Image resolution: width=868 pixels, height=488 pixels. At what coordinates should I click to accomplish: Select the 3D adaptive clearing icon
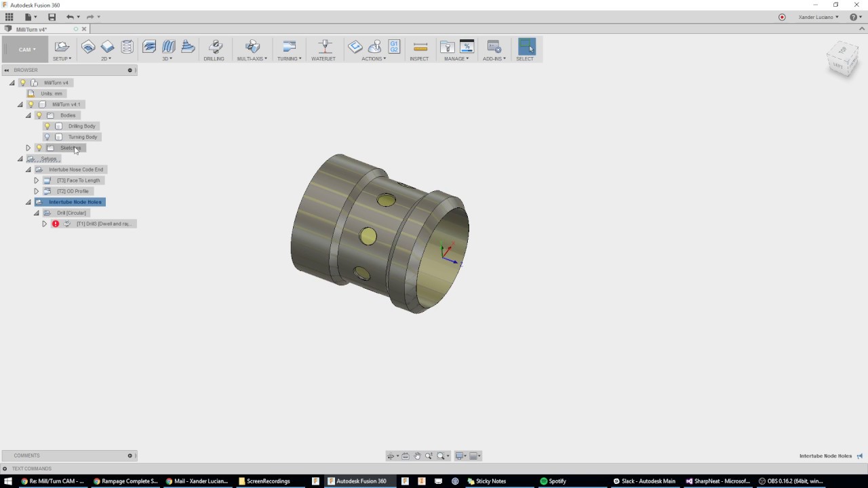click(149, 46)
